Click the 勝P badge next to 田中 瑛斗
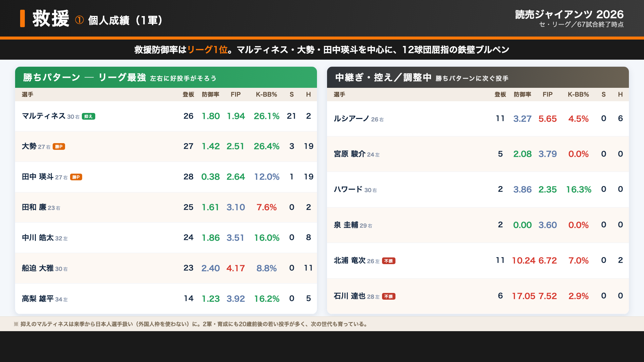Screen dimensions: 644x362 coord(76,177)
